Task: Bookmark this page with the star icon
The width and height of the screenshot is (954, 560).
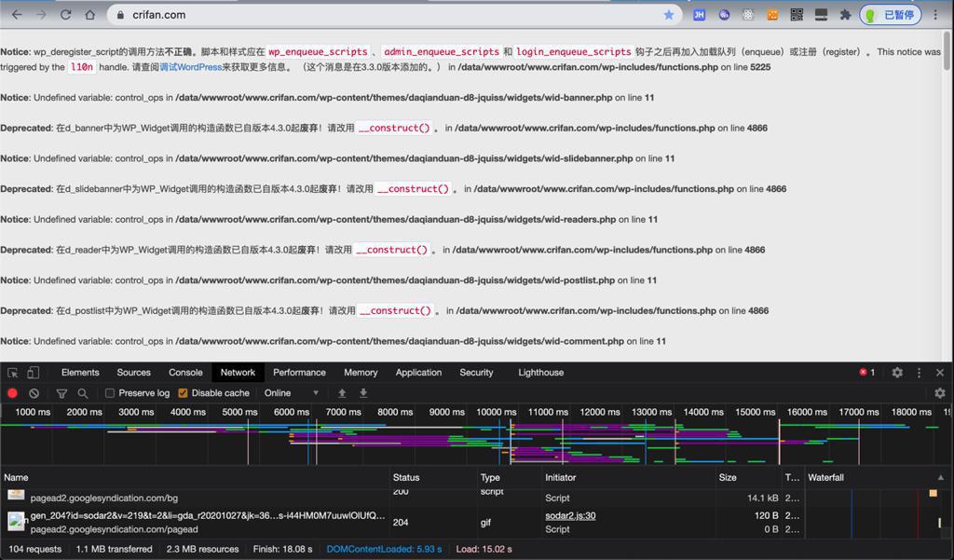Action: (669, 15)
